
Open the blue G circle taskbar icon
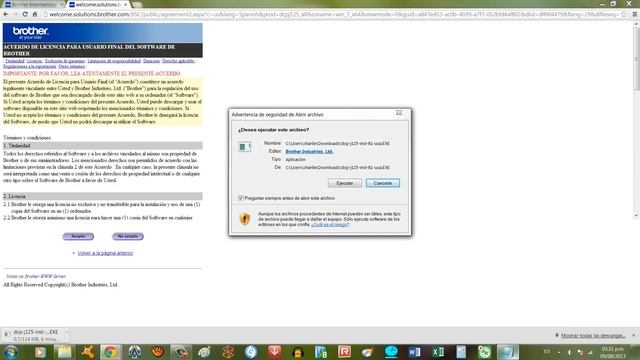coord(251,352)
